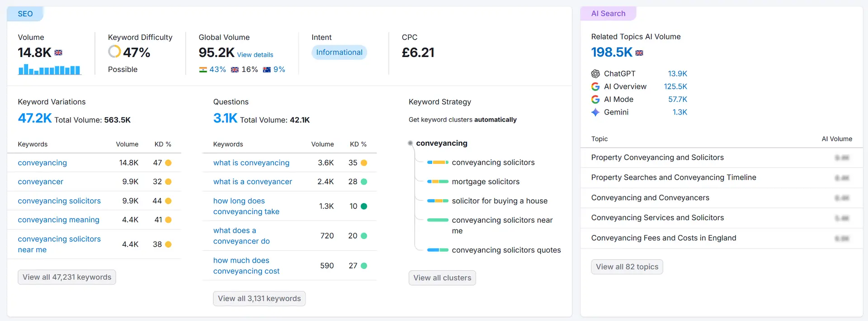Open the SEO tab label
The height and width of the screenshot is (321, 868).
25,14
